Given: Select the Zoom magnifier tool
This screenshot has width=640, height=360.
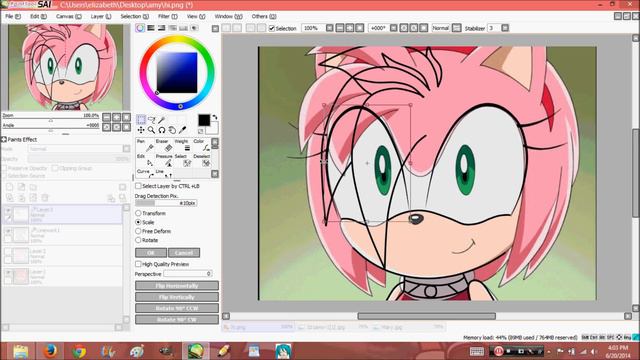Looking at the screenshot, I should (151, 130).
